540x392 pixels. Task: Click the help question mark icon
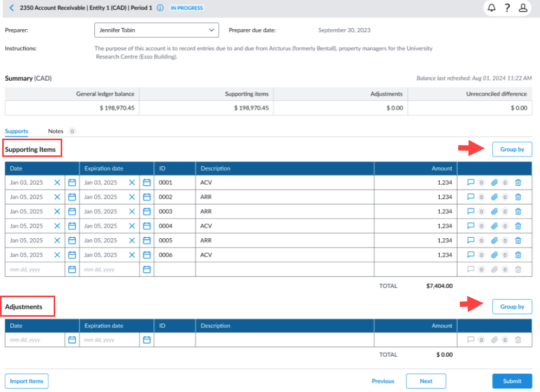tap(507, 8)
